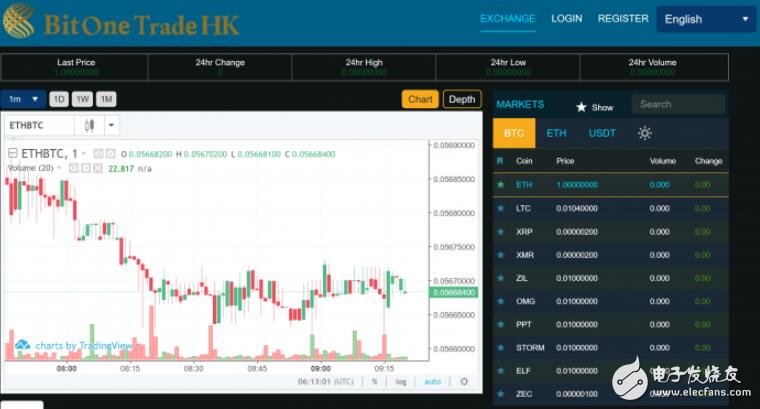Screen dimensions: 760x409
Task: Open the English language dropdown
Action: click(x=706, y=19)
